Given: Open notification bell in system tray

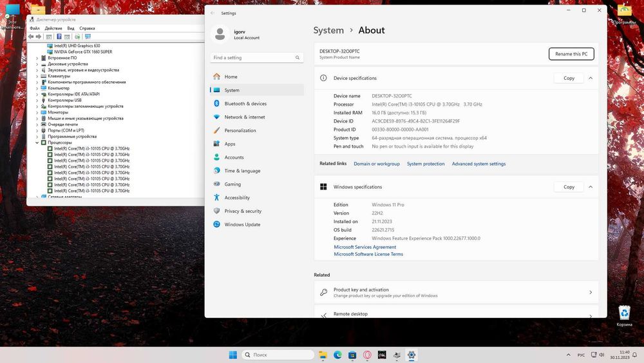Looking at the screenshot, I should (x=635, y=355).
